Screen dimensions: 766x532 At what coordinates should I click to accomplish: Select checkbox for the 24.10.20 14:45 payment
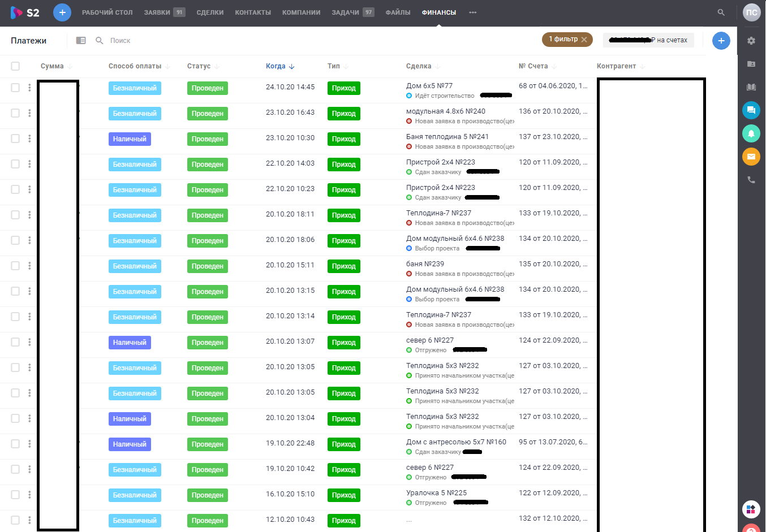click(x=15, y=88)
